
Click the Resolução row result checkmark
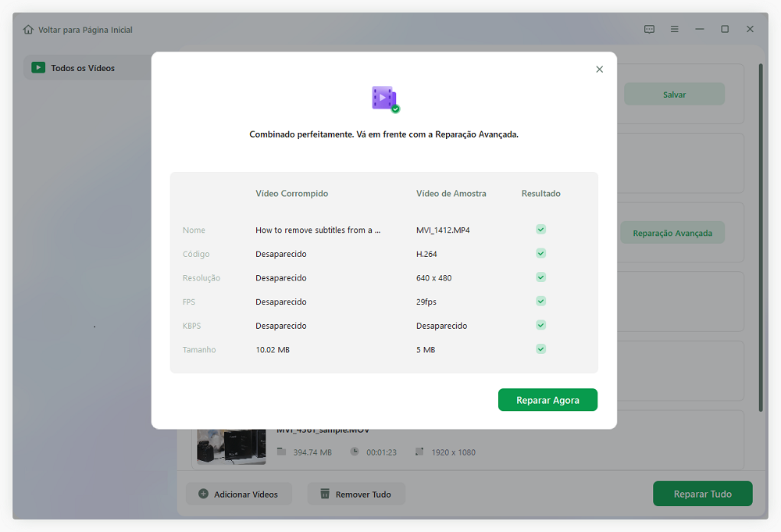coord(541,277)
